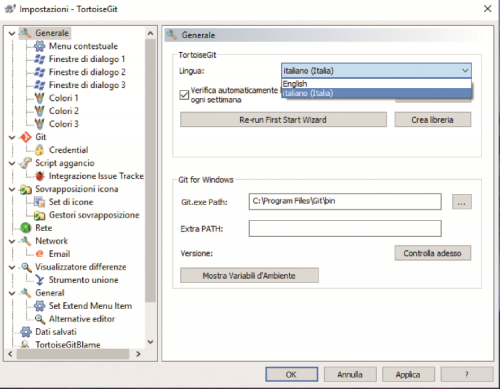Click the Sovrapposizioni icona folder icon

pos(26,189)
